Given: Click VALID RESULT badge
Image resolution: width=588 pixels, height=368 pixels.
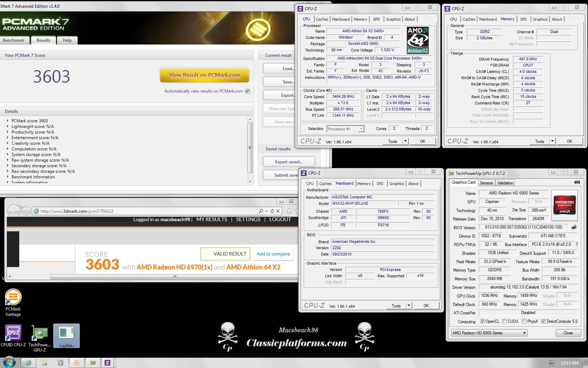Looking at the screenshot, I should (x=225, y=254).
